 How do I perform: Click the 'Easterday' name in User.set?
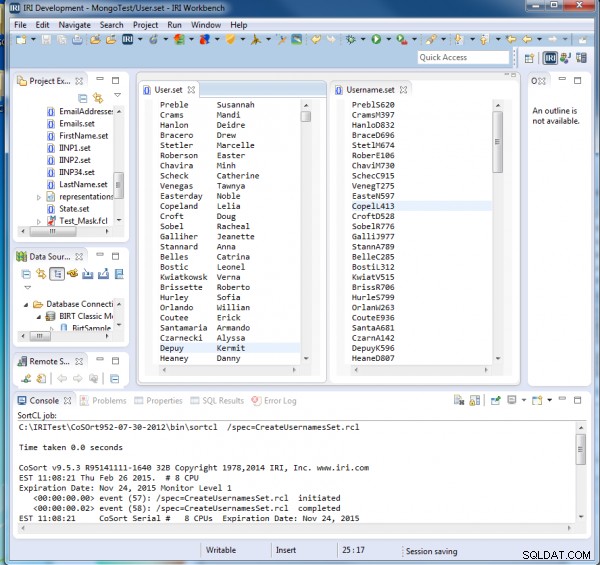(x=181, y=196)
